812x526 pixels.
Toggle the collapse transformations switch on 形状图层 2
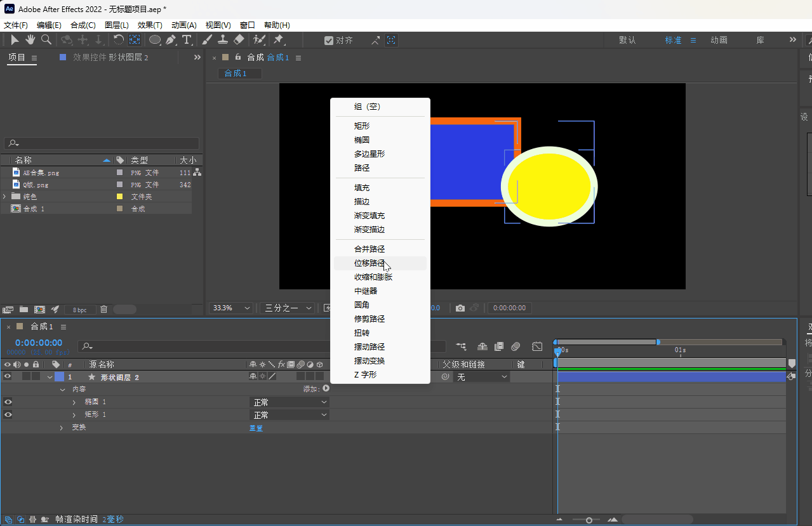262,376
